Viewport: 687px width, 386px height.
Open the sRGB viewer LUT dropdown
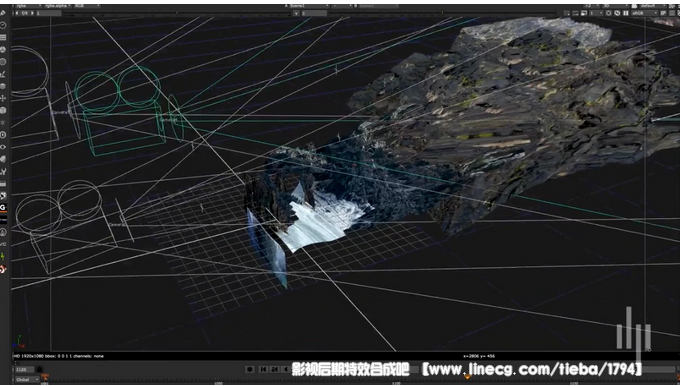point(645,13)
